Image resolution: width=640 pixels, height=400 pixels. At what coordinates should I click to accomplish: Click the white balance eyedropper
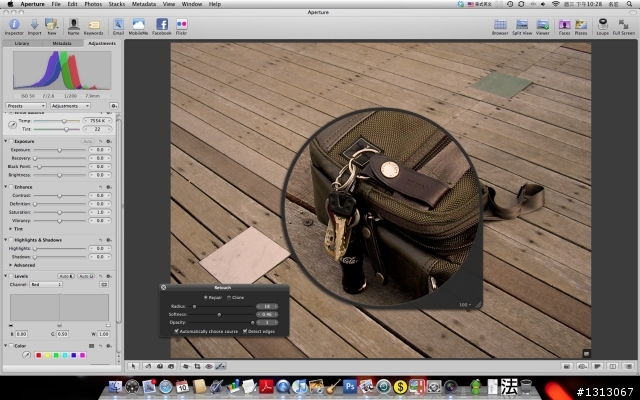12,125
